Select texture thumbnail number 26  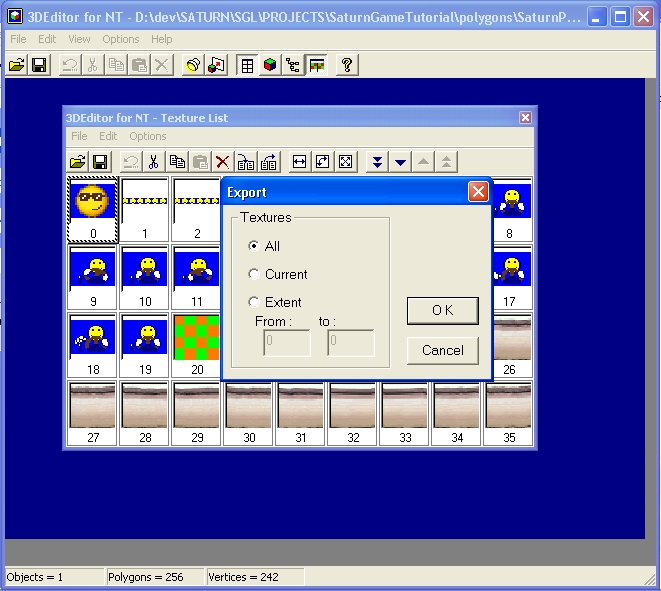click(511, 345)
